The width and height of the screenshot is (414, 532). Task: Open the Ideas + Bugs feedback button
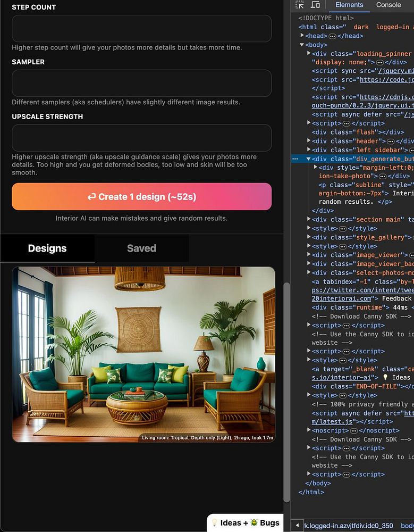[245, 523]
